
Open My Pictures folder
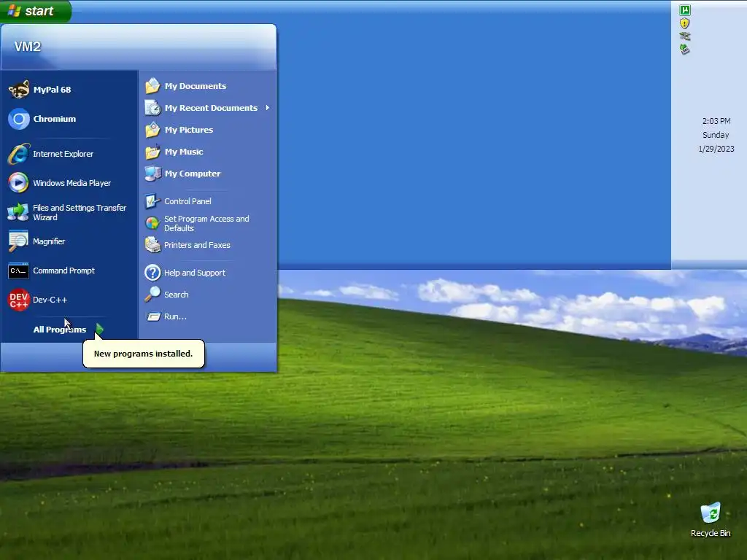click(x=208, y=130)
